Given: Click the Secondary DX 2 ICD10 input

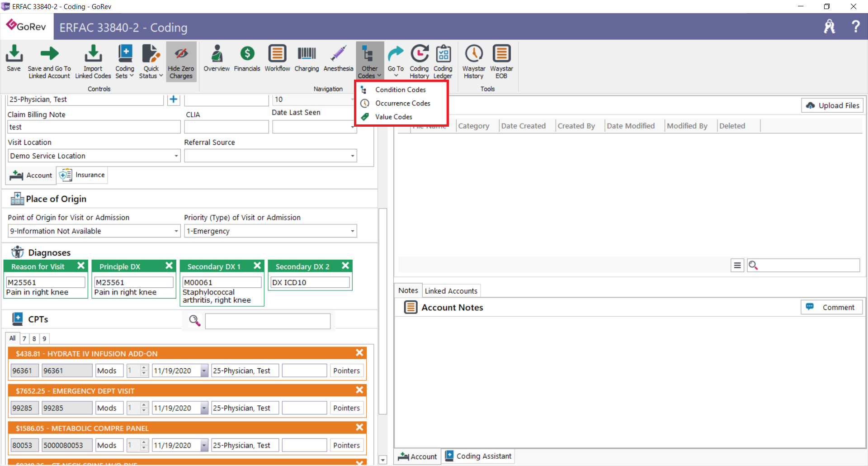Looking at the screenshot, I should click(310, 282).
